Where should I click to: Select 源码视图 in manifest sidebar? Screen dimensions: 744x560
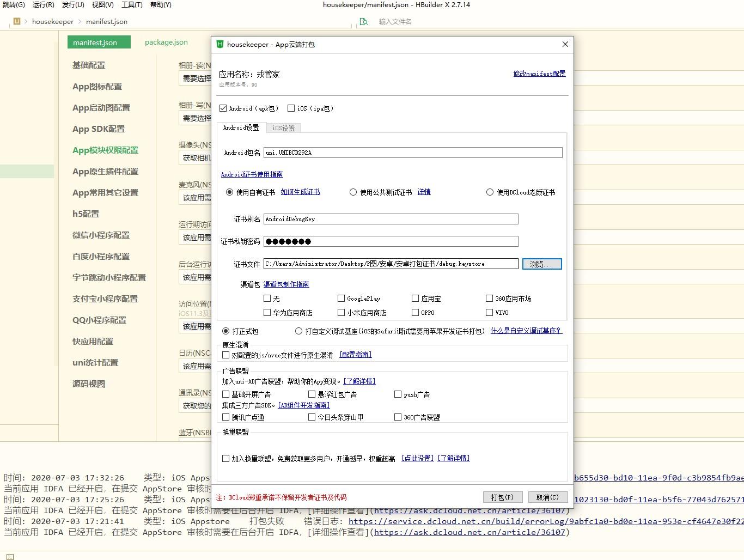pyautogui.click(x=89, y=384)
